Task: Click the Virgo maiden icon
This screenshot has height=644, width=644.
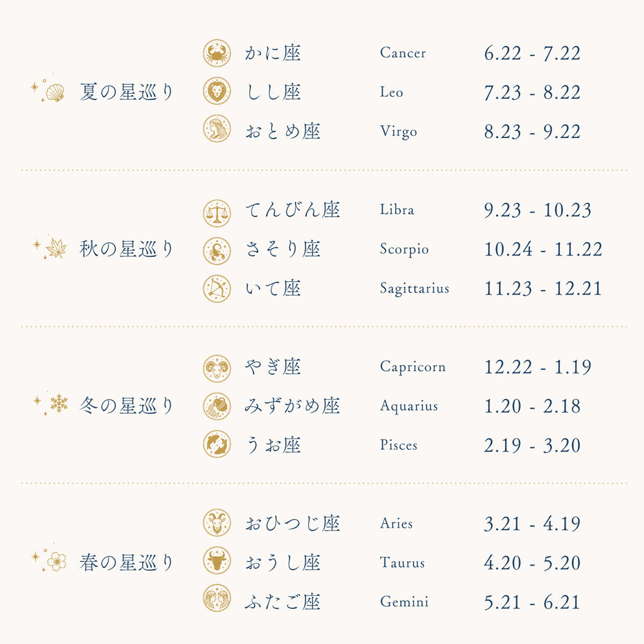Action: click(217, 129)
